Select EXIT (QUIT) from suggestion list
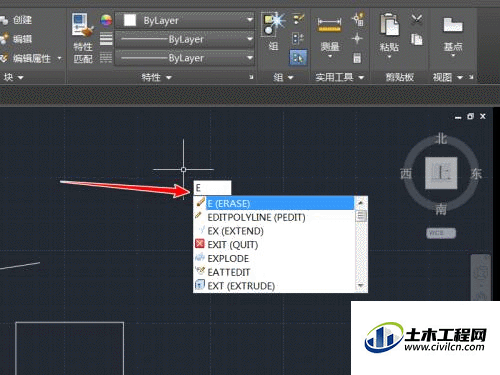This screenshot has height=375, width=500. coord(274,245)
